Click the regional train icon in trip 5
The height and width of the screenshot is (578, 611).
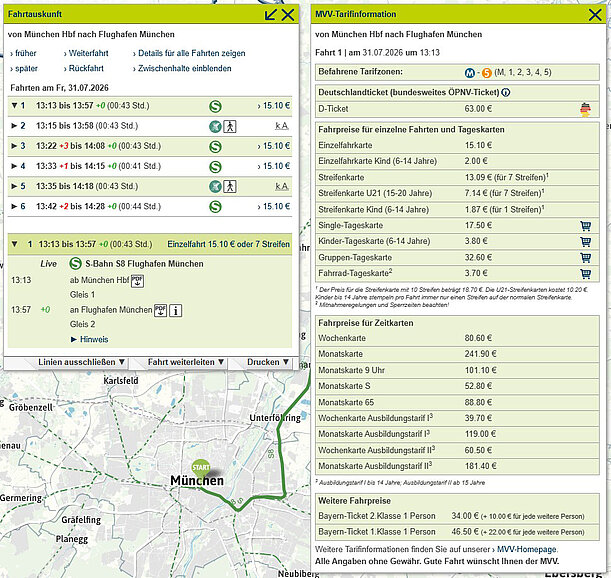tap(215, 186)
